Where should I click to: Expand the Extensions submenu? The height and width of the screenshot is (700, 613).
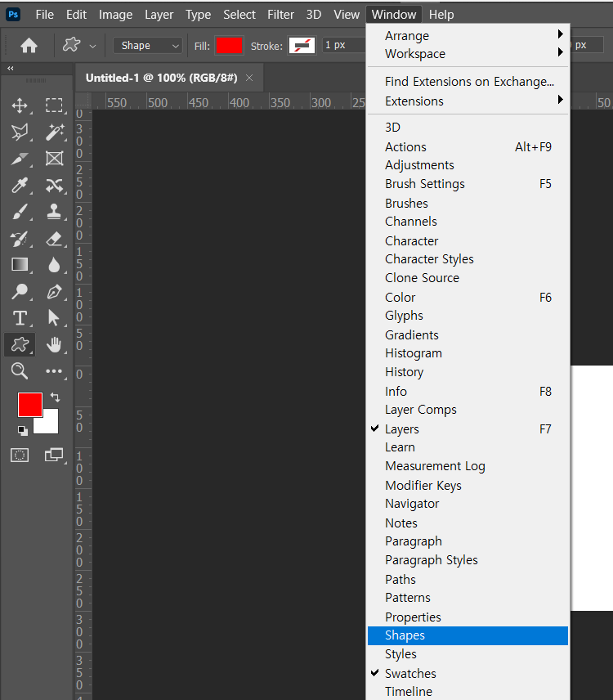[x=468, y=101]
